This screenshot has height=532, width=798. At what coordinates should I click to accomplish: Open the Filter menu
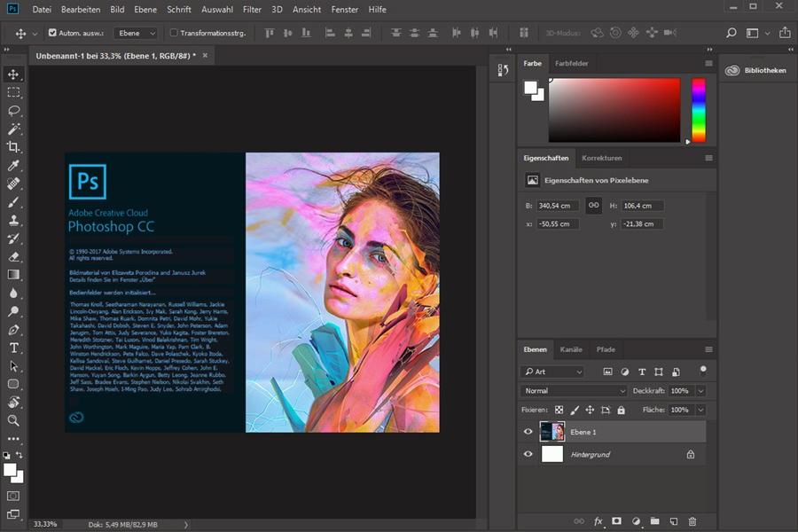click(x=252, y=9)
